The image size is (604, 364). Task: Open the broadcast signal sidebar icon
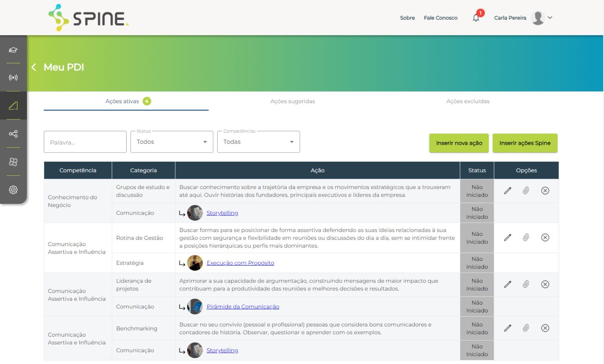[x=13, y=78]
